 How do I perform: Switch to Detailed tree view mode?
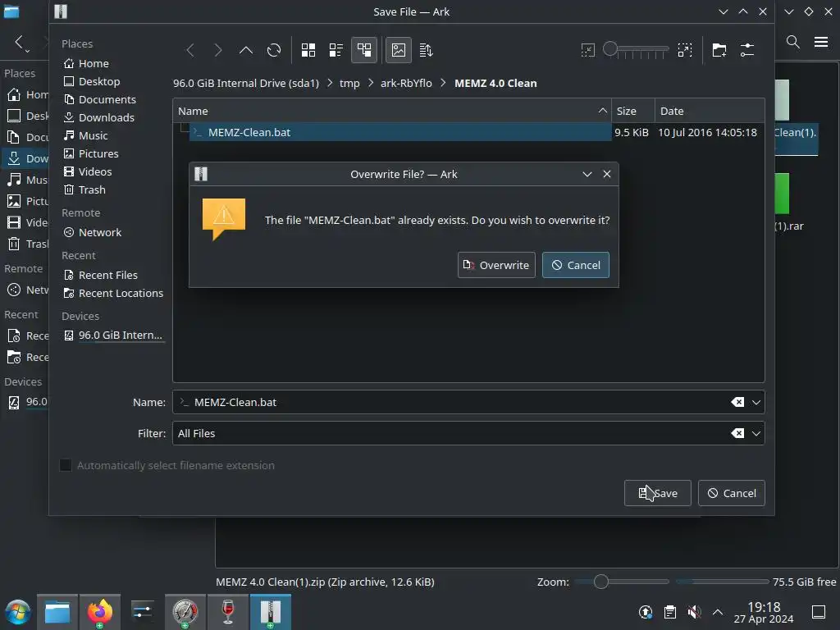click(x=364, y=50)
